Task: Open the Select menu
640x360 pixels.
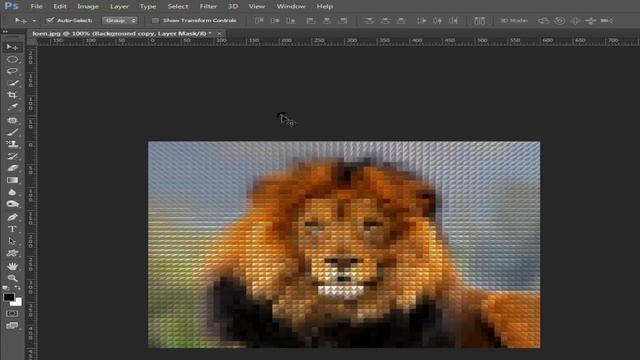Action: pyautogui.click(x=178, y=6)
